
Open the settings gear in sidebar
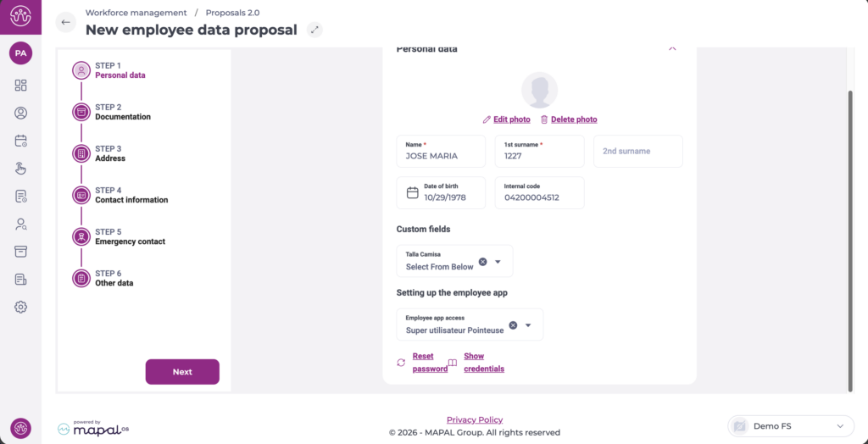pos(21,307)
